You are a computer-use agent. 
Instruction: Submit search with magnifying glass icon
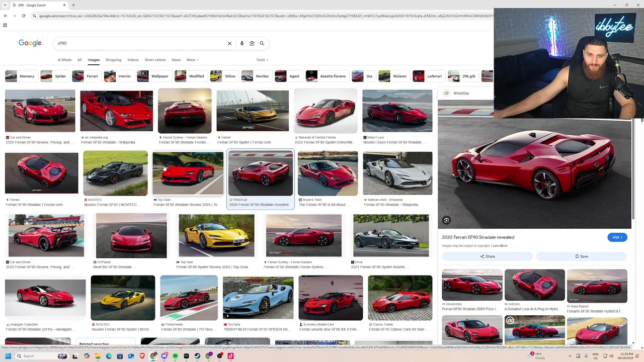coord(262,43)
